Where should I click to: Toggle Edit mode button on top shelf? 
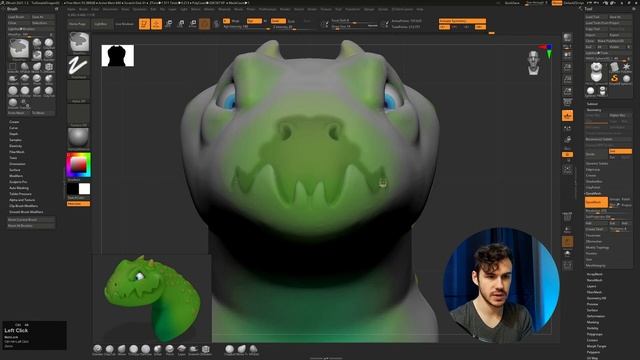(144, 24)
